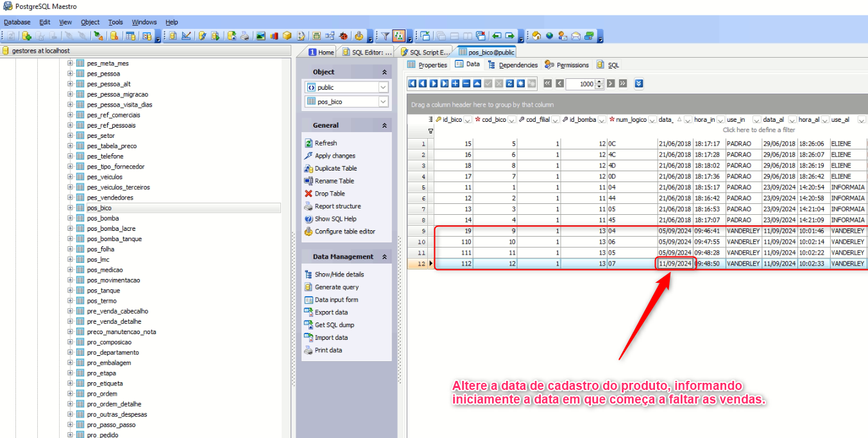The width and height of the screenshot is (868, 438).
Task: Open the SQL Editor tab
Action: [367, 52]
